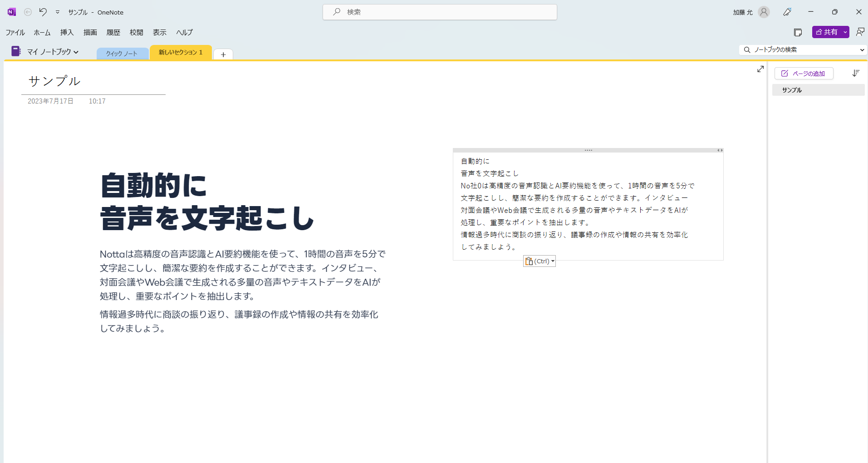Open the ヘルプ tab
The height and width of the screenshot is (463, 868).
click(184, 33)
